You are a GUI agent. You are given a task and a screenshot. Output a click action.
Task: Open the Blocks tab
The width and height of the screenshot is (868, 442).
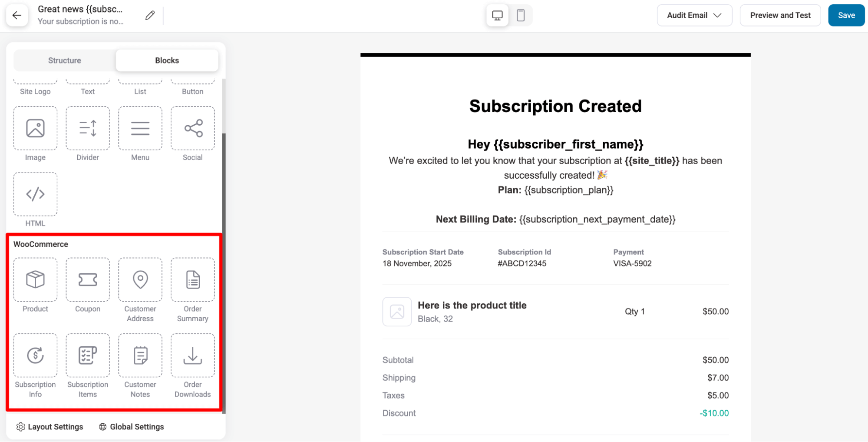pyautogui.click(x=167, y=60)
